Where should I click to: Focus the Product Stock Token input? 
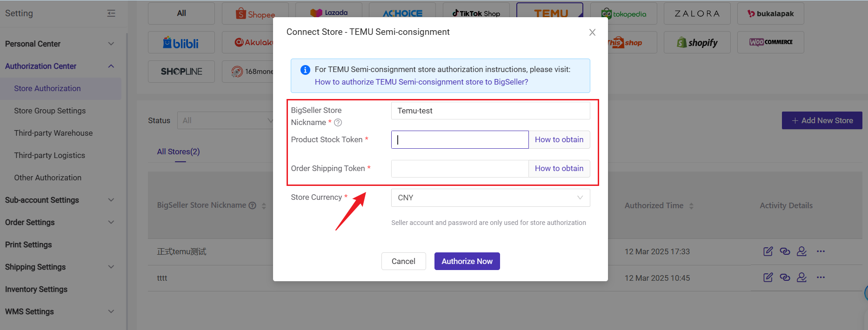click(460, 139)
